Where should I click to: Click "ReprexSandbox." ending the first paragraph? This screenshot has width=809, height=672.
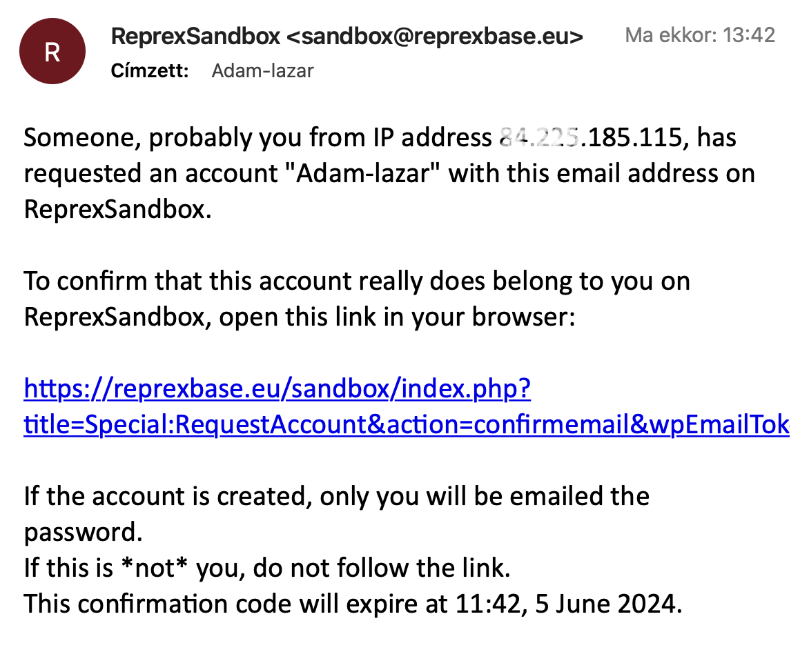point(117,209)
